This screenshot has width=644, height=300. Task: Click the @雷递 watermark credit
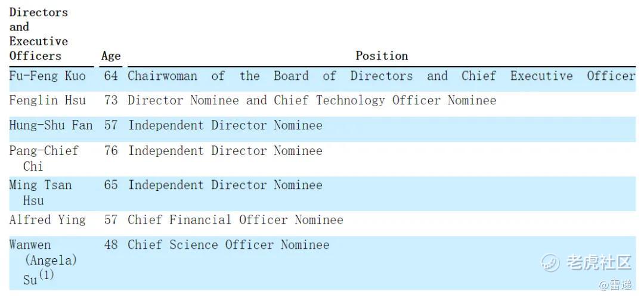615,285
